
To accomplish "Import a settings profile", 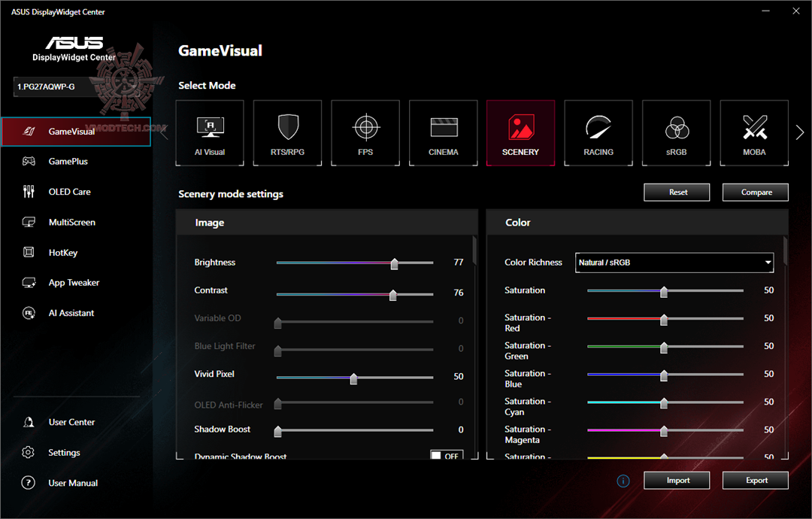I will [x=677, y=481].
